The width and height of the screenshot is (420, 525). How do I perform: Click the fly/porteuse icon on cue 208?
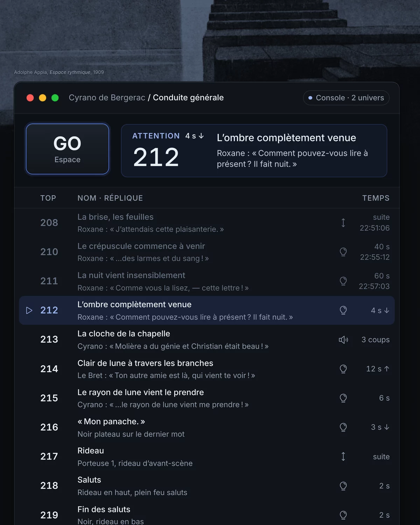click(343, 223)
